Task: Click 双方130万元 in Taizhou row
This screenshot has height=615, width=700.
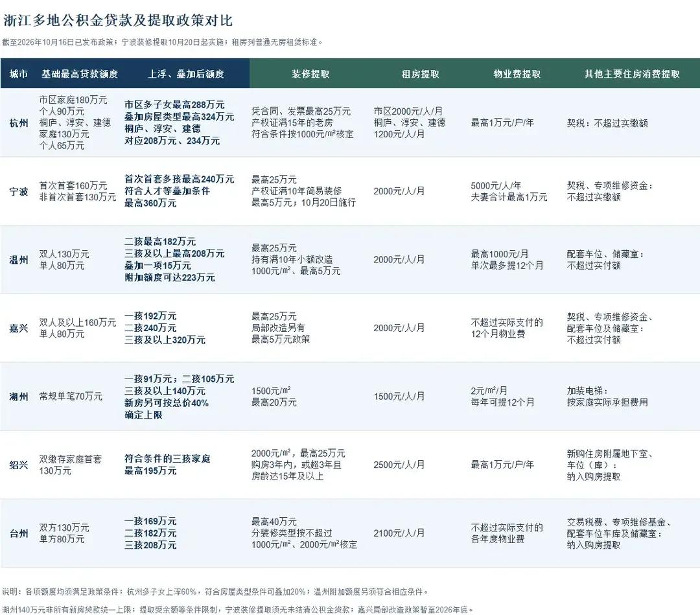Action: 64,528
